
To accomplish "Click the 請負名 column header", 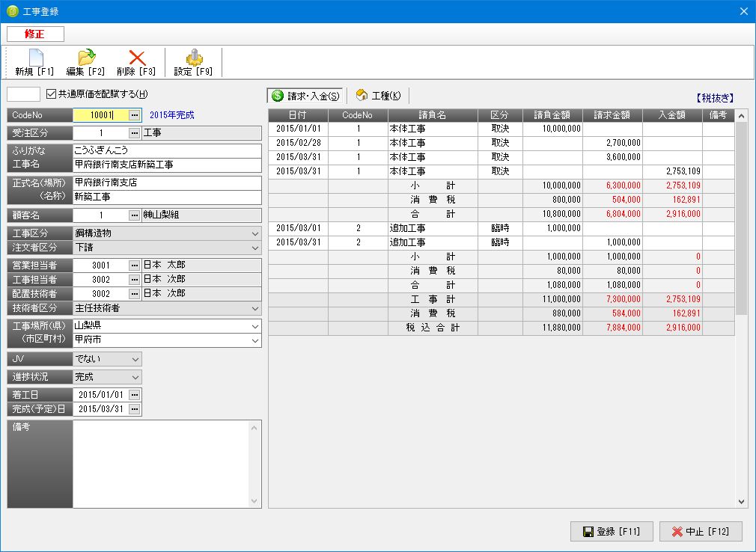I will 433,115.
